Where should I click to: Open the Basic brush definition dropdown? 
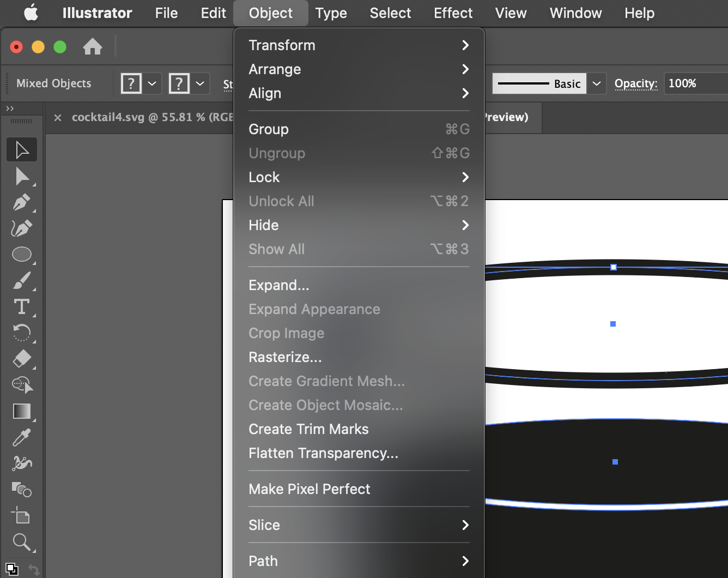point(597,83)
